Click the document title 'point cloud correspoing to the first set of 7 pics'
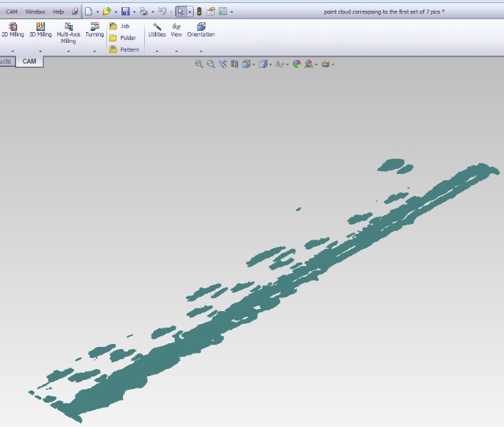 coord(382,12)
